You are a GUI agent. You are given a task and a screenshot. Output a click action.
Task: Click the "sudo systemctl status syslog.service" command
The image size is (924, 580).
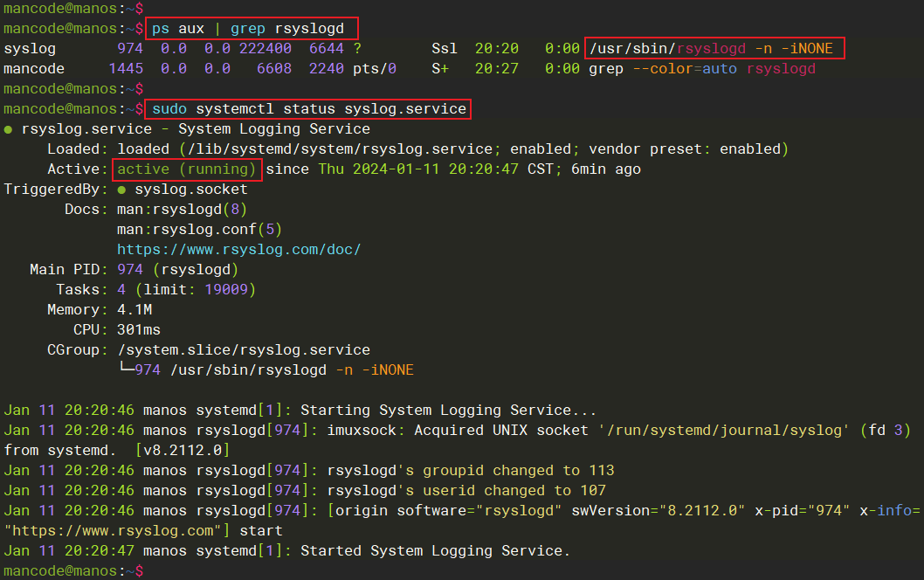click(x=309, y=109)
